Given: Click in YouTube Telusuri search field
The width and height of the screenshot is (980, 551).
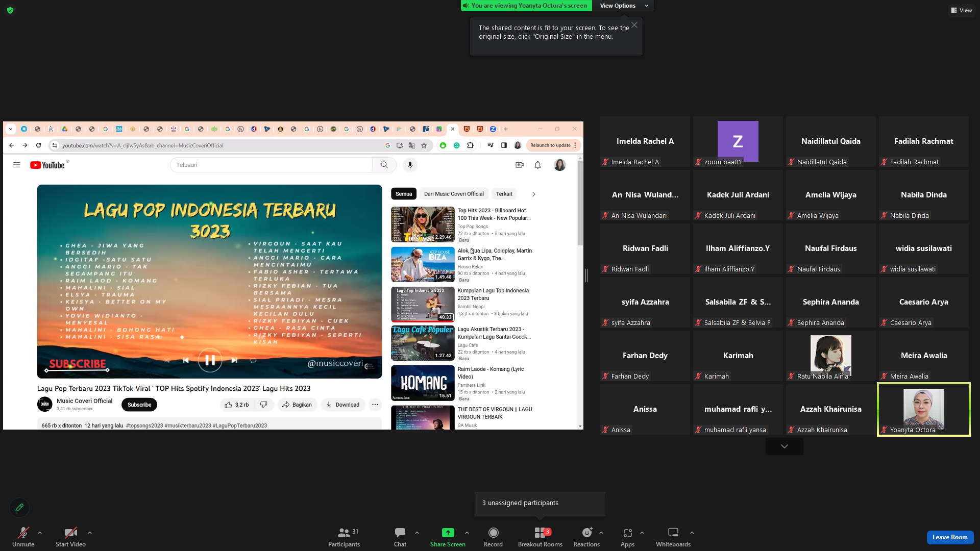Looking at the screenshot, I should pyautogui.click(x=271, y=165).
